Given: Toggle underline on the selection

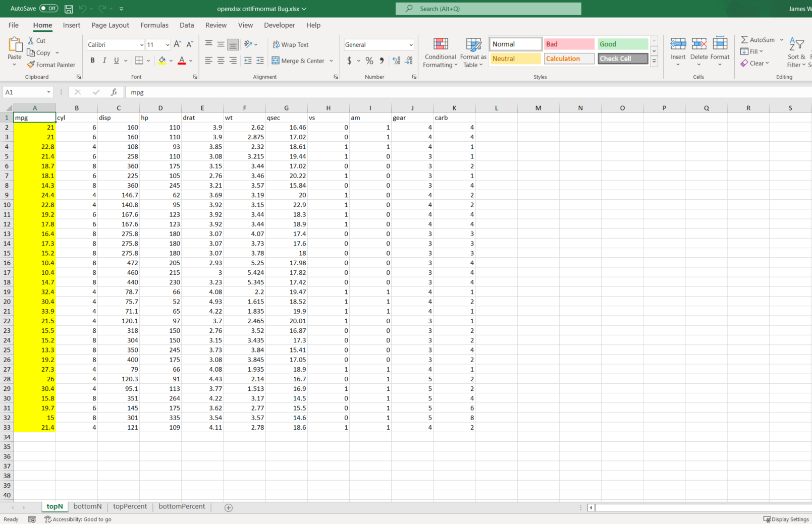Looking at the screenshot, I should pyautogui.click(x=116, y=60).
